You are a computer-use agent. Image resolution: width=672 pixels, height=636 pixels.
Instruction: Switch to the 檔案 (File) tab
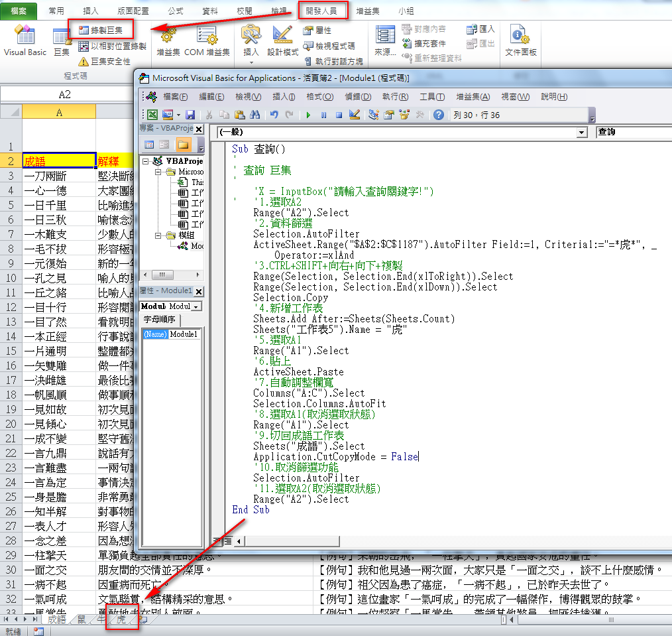19,11
